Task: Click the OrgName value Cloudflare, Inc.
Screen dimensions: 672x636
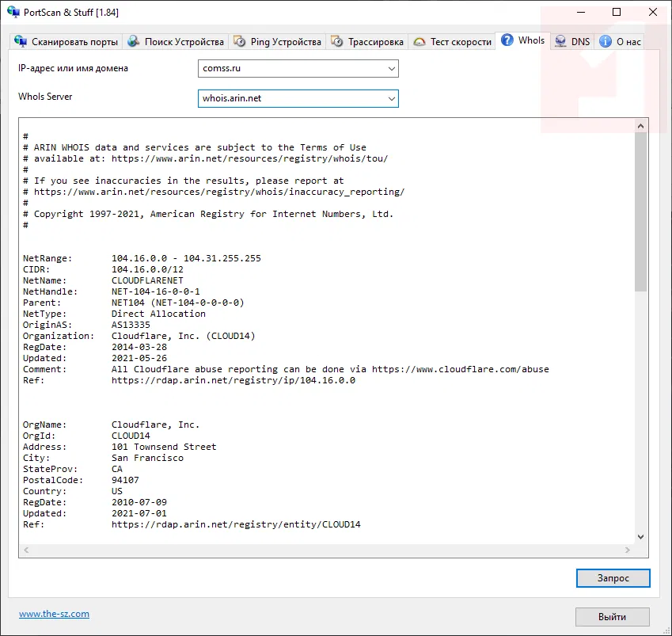Action: 156,425
